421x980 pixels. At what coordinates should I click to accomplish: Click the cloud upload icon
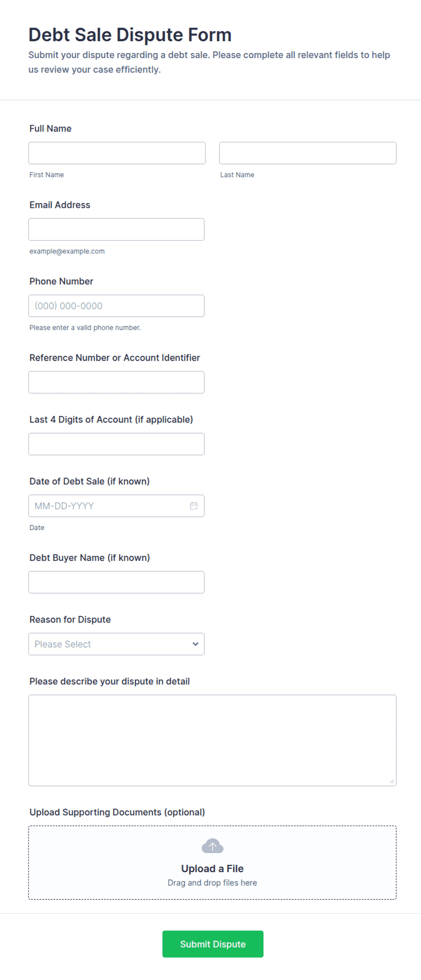pyautogui.click(x=212, y=846)
